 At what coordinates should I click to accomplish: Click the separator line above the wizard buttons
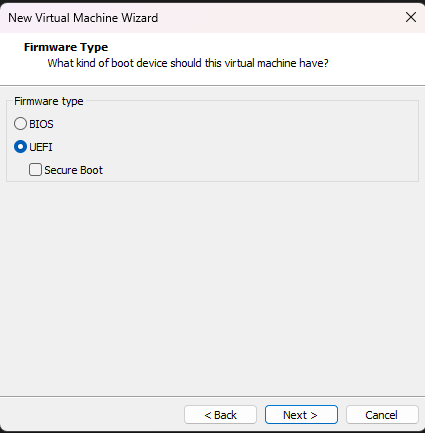click(212, 396)
